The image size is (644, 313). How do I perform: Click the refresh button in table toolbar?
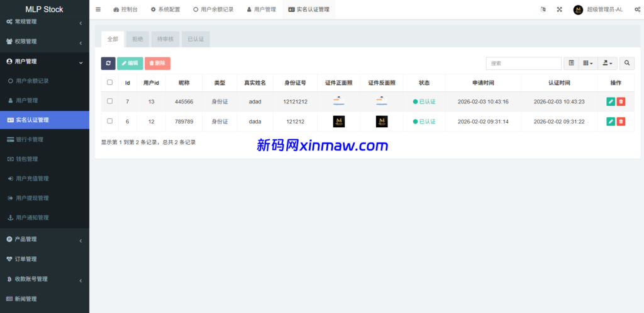click(x=108, y=64)
